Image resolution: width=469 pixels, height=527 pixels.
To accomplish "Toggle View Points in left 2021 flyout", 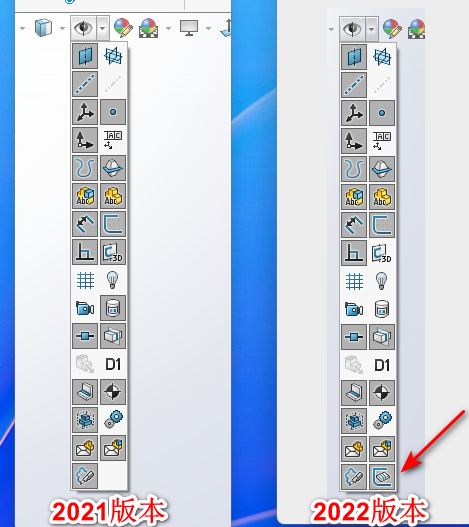I will (x=113, y=112).
